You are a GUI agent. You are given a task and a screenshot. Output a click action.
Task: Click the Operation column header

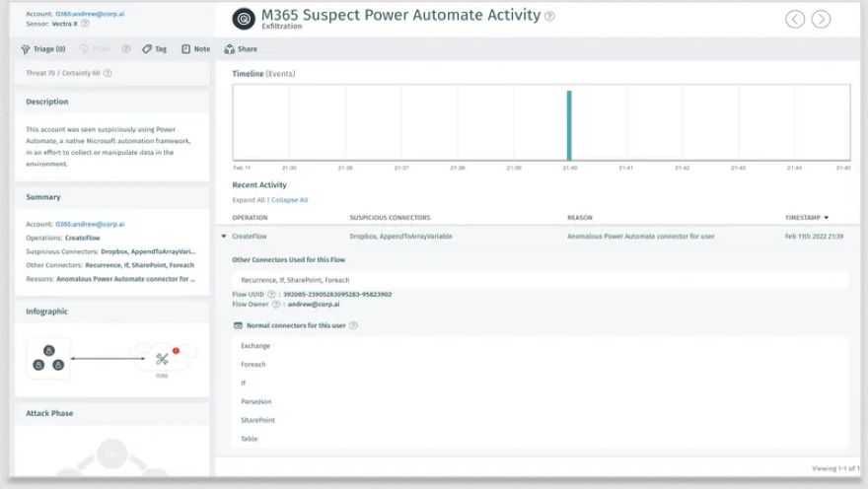point(250,218)
